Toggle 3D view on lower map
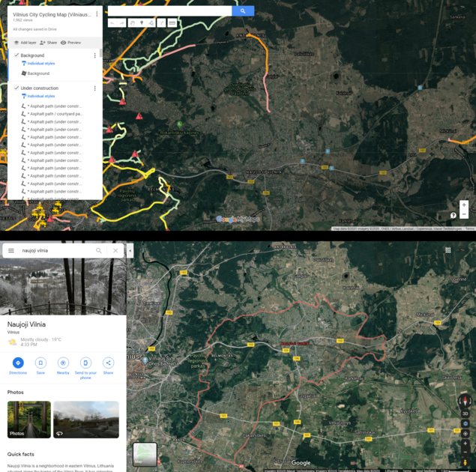476x472 pixels. (x=465, y=414)
